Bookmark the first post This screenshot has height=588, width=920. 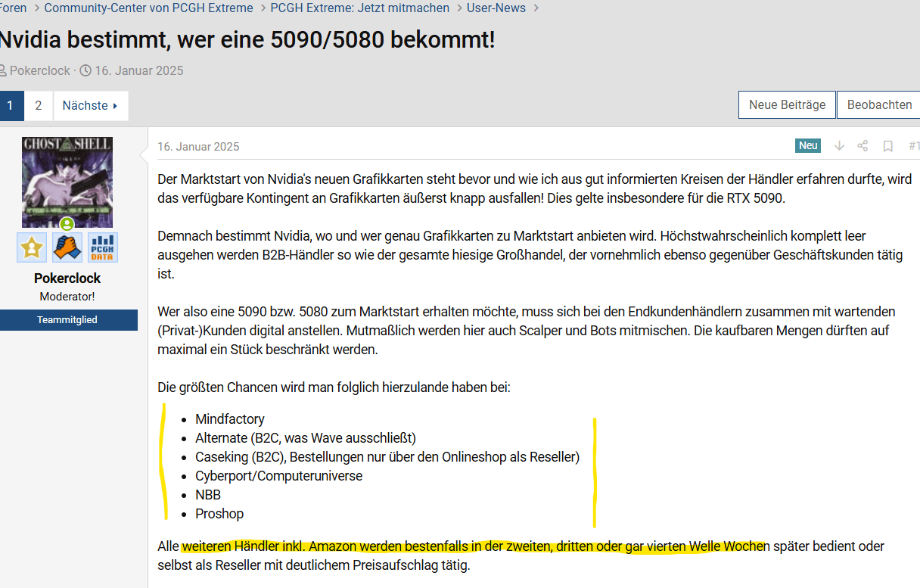(x=888, y=146)
